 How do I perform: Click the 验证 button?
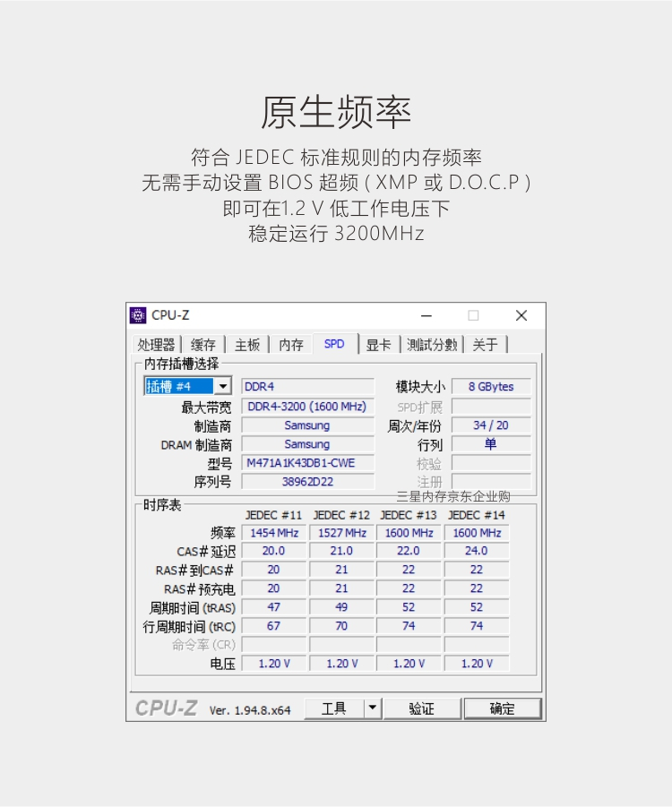tap(422, 708)
